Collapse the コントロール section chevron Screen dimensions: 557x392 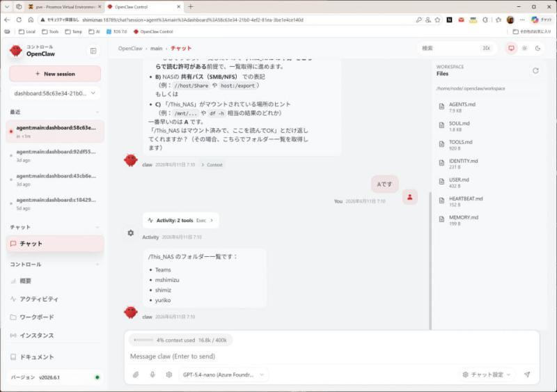97,265
